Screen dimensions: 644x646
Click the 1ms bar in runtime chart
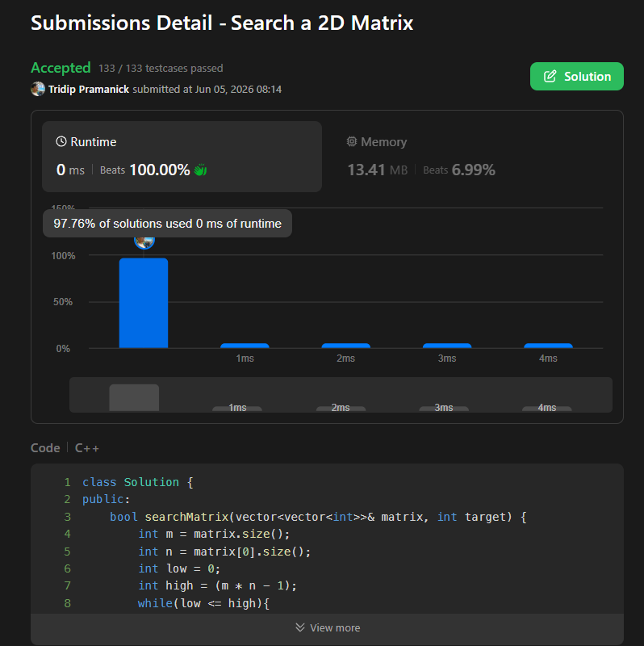245,346
